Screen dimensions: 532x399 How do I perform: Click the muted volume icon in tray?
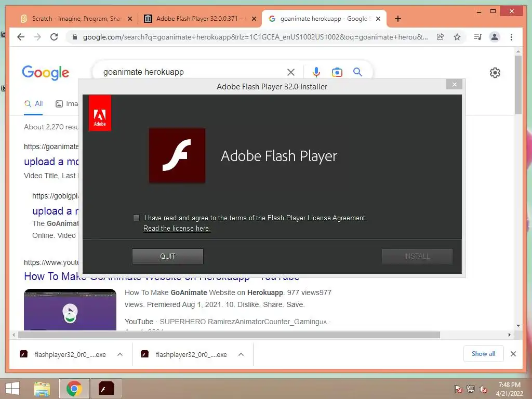tap(483, 389)
